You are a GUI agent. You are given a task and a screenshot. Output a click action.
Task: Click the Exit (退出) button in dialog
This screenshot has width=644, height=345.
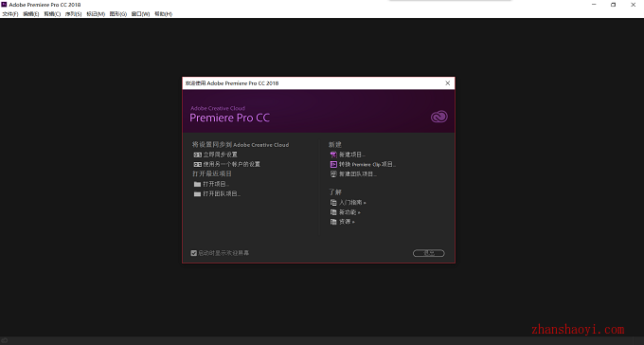(x=429, y=253)
